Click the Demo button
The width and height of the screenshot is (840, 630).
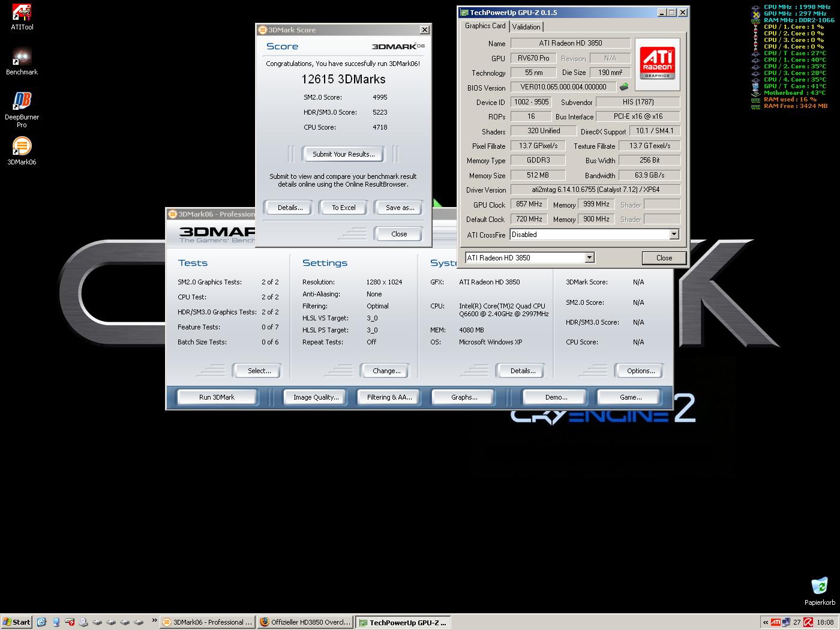coord(556,397)
